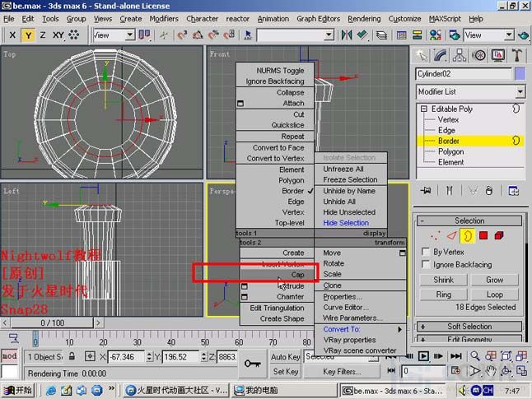The image size is (532, 399).
Task: Open the Modifiers menu
Action: tap(164, 19)
